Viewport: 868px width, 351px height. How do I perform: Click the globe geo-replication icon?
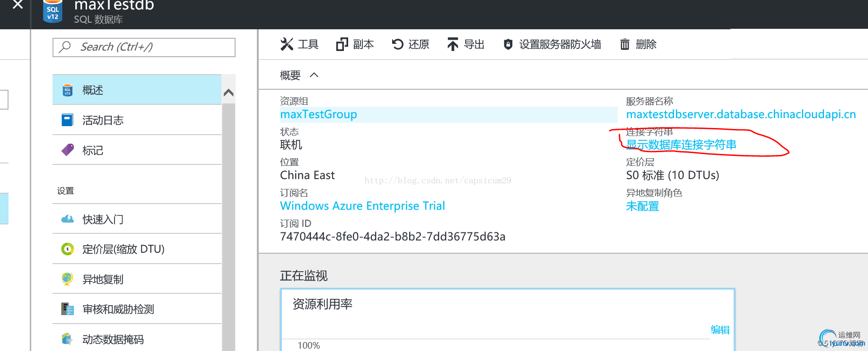[x=68, y=279]
